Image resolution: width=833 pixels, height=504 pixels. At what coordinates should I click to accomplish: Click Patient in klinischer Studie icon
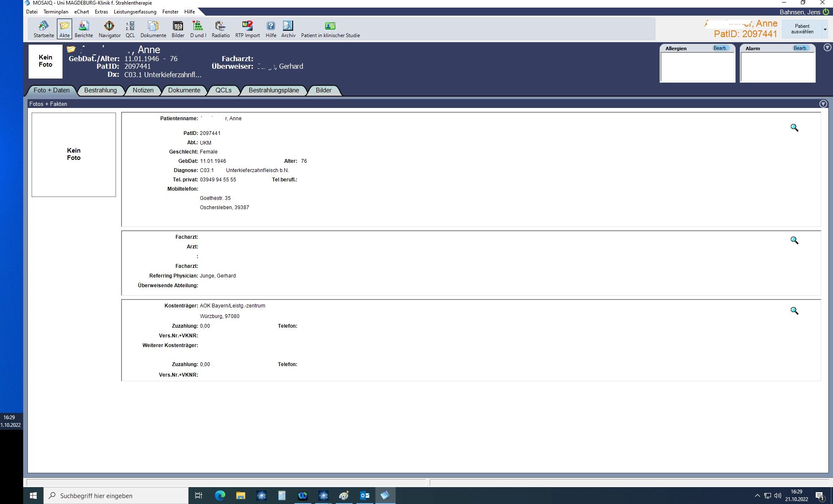330,29
